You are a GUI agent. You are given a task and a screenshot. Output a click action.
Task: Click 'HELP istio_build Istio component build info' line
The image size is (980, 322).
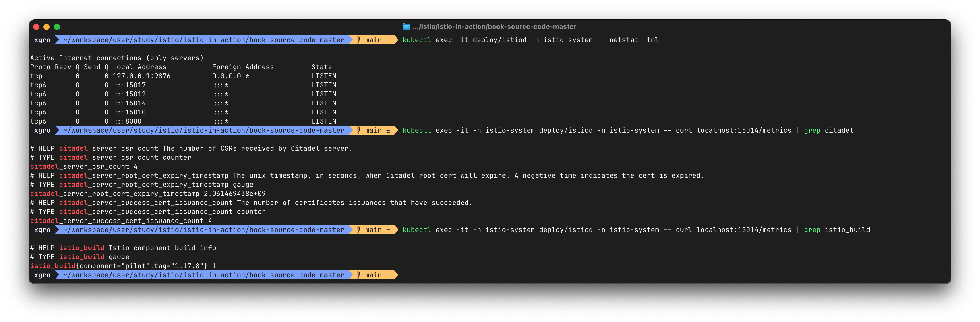coord(123,248)
